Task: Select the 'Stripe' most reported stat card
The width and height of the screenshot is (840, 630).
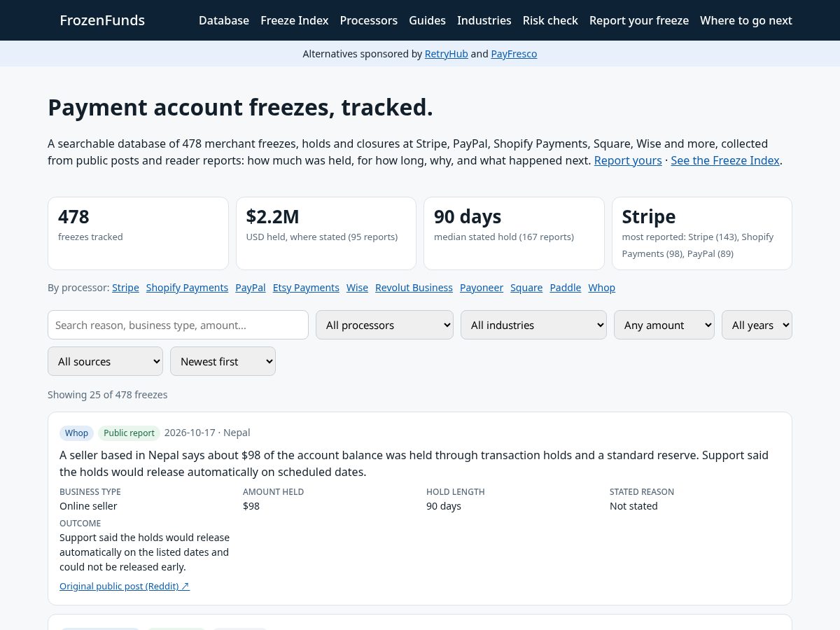Action: point(702,233)
